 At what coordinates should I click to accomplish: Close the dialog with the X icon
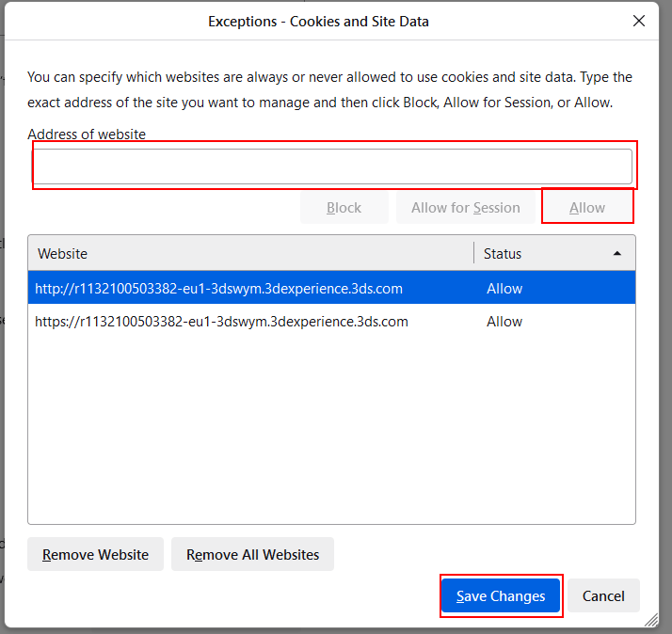pyautogui.click(x=639, y=21)
